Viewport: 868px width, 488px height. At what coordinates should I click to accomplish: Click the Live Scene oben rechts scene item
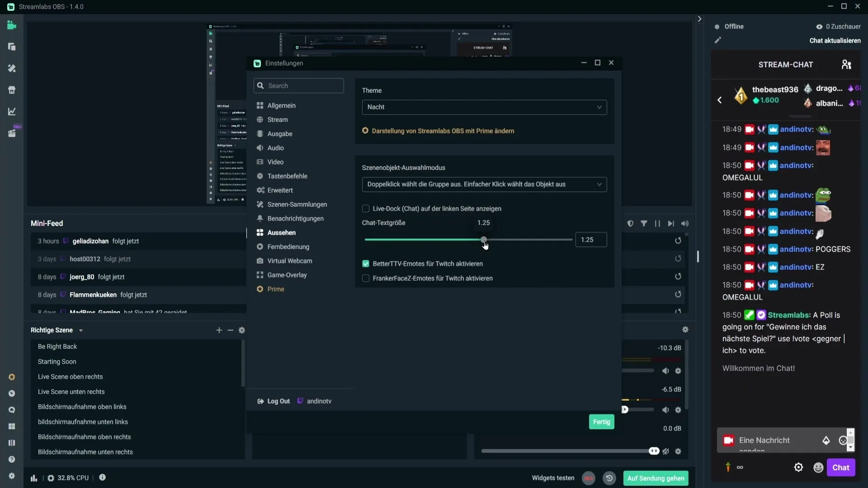click(71, 376)
